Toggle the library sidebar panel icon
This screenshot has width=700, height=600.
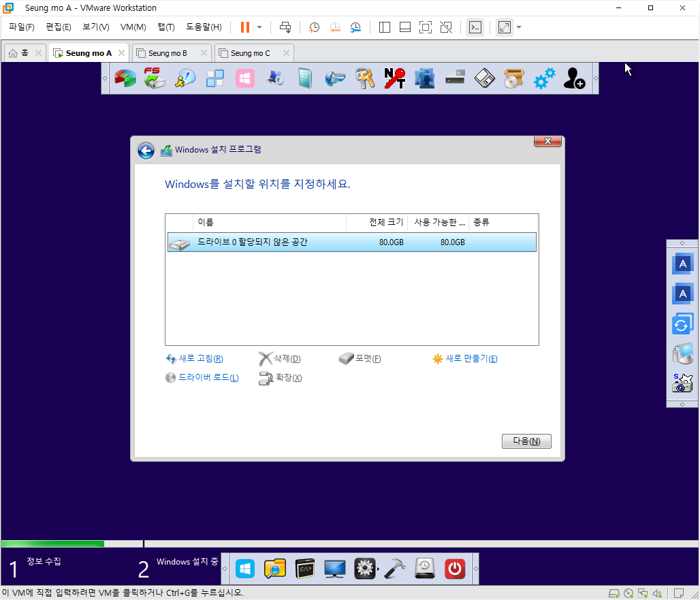click(x=384, y=27)
